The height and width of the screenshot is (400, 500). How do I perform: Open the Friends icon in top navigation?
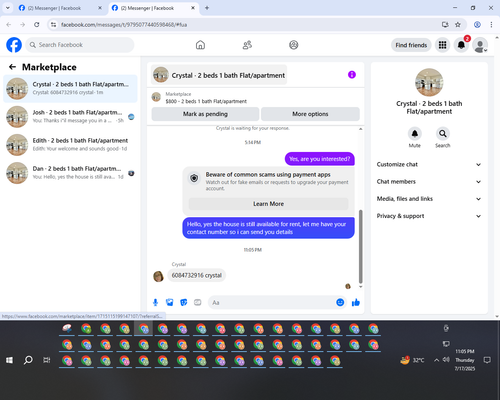(247, 45)
